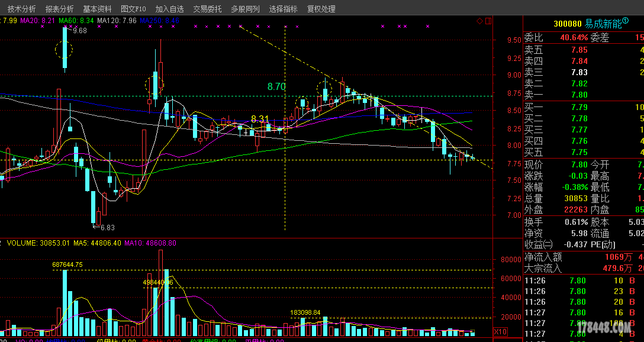Open the 技术分析 menu
Image resolution: width=644 pixels, height=342 pixels.
[x=22, y=9]
